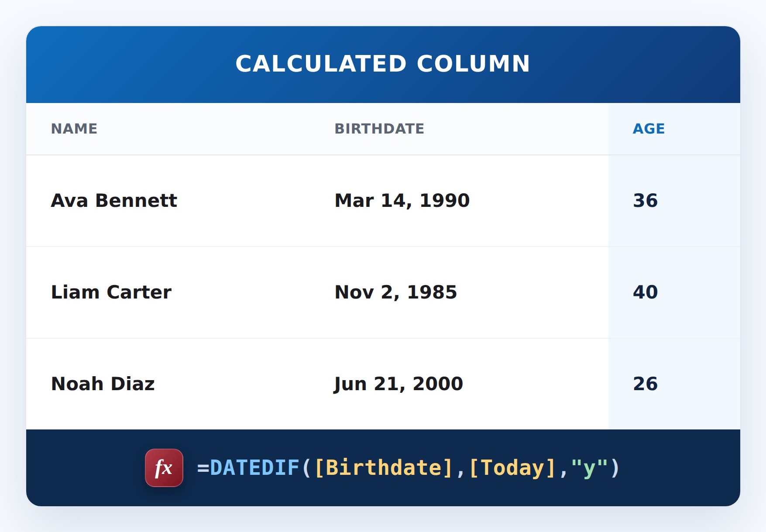Click the CALCULATED COLUMN title
766x532 pixels.
coord(383,64)
